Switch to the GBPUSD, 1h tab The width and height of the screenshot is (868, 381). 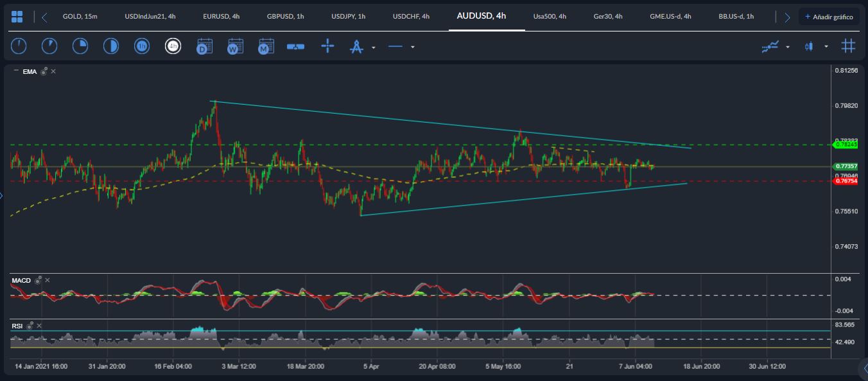pyautogui.click(x=286, y=17)
